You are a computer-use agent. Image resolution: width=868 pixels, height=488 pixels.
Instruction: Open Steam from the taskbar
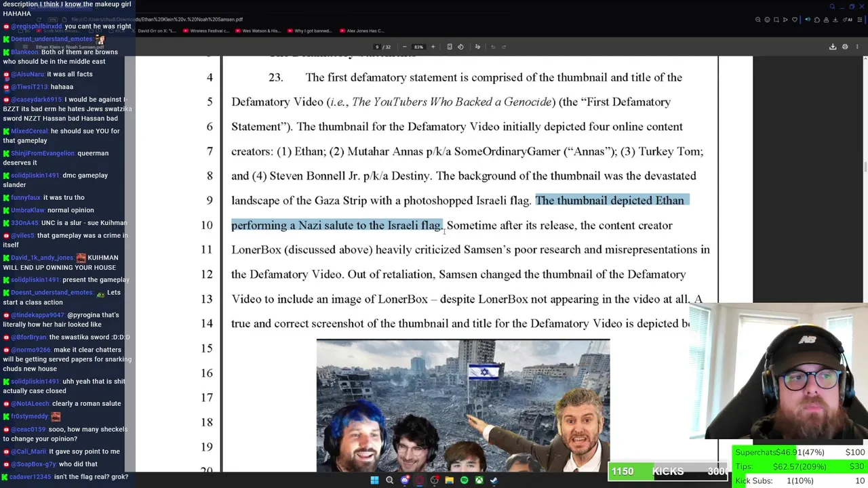(494, 480)
